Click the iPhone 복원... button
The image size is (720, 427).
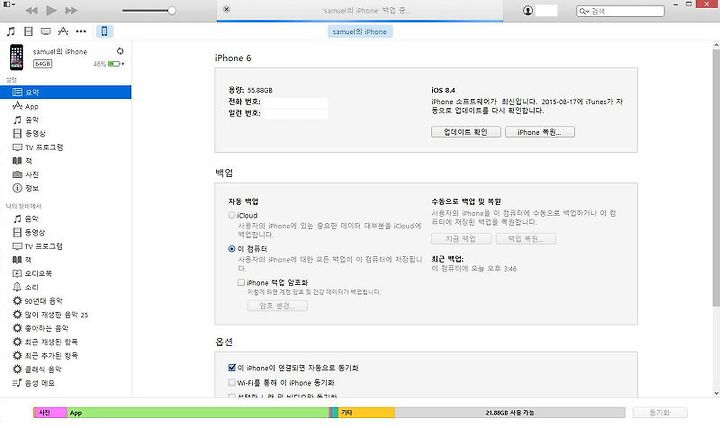point(540,132)
